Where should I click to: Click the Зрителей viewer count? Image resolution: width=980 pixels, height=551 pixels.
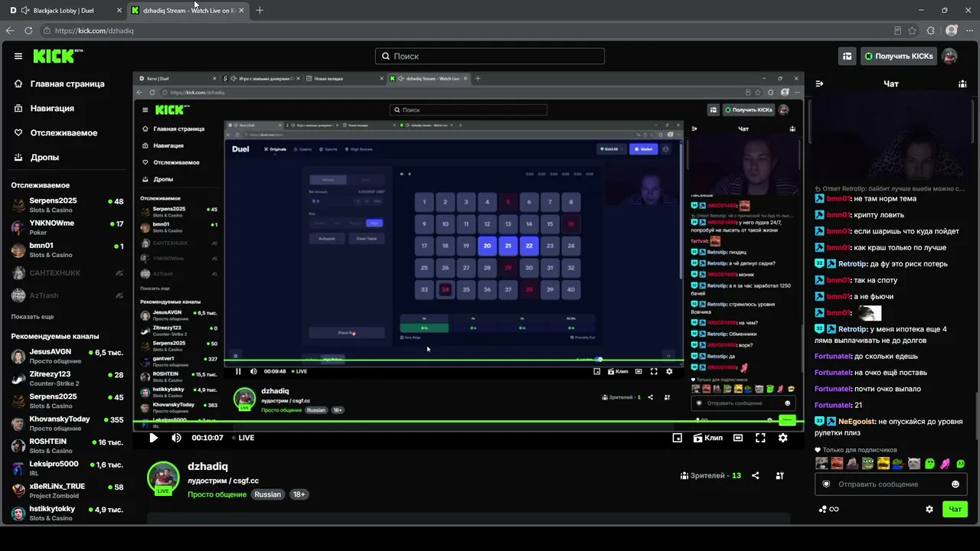coord(710,475)
